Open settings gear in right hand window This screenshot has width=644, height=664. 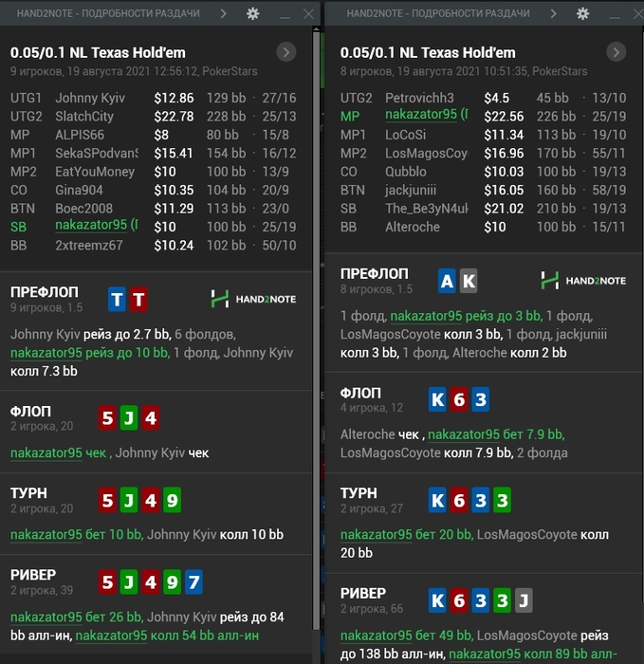coord(583,13)
